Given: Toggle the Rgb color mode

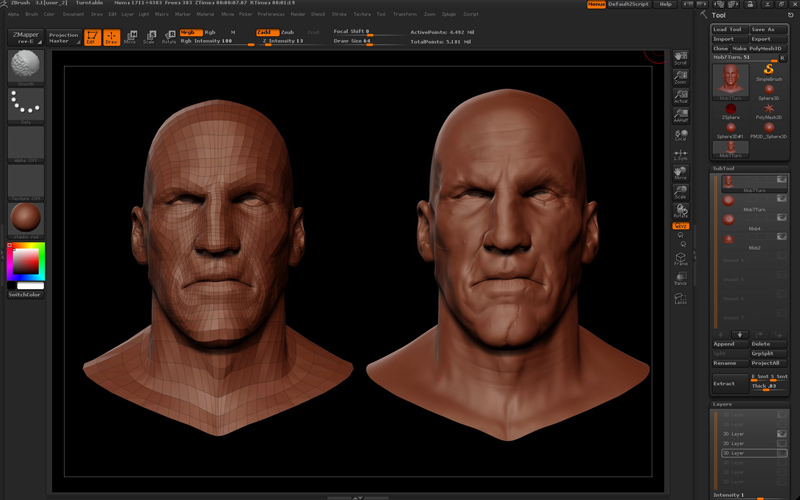Looking at the screenshot, I should 210,32.
